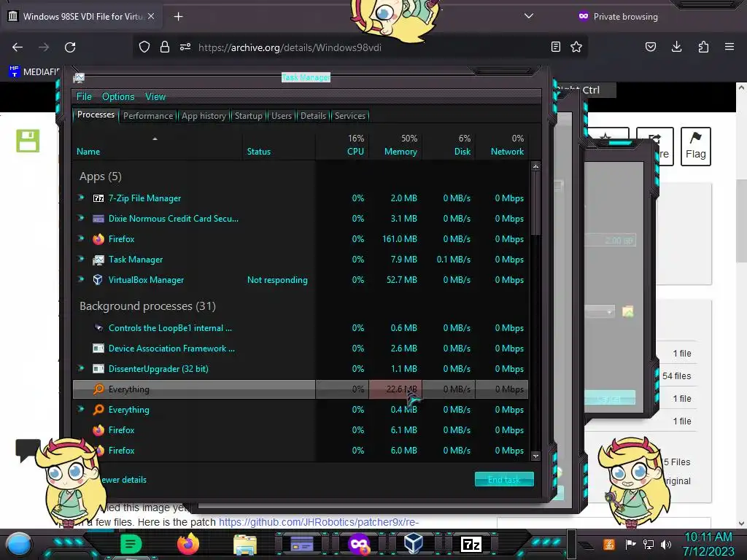Switch to the Performance tab
The width and height of the screenshot is (747, 560).
tap(148, 116)
